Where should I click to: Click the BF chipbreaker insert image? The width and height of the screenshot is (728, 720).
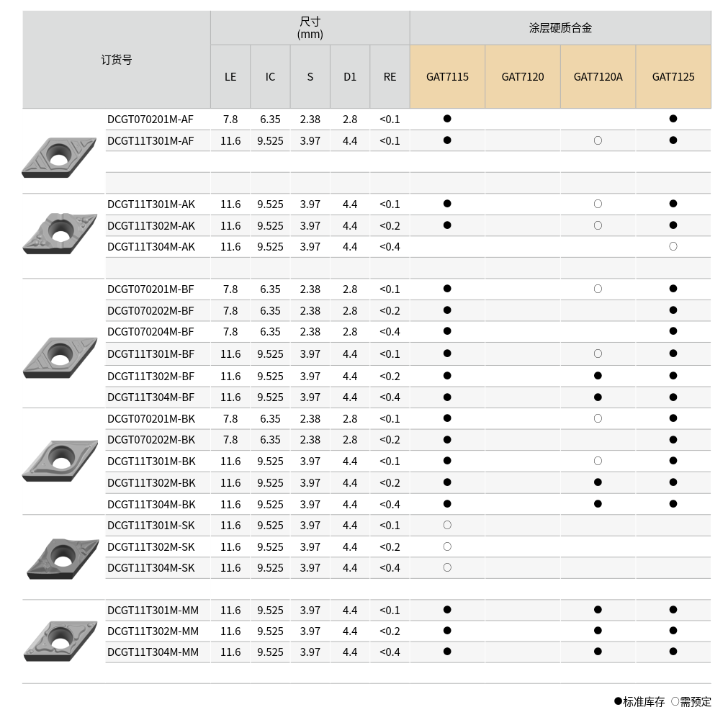tap(59, 357)
